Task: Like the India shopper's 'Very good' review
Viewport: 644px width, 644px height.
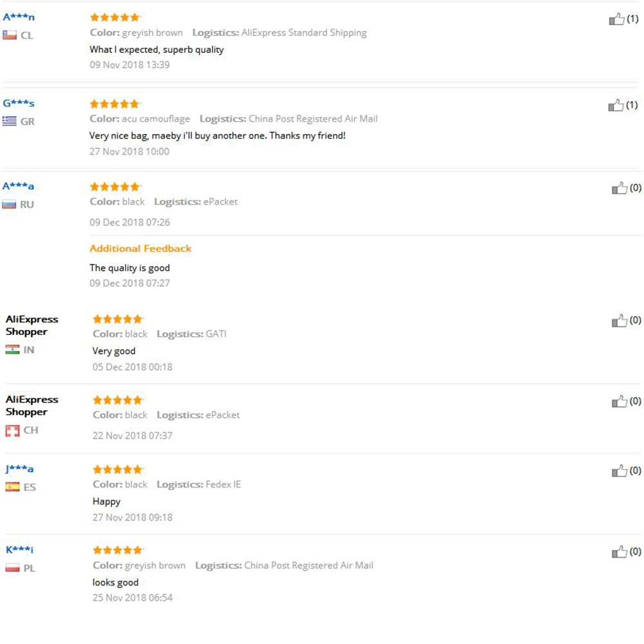Action: [x=619, y=321]
